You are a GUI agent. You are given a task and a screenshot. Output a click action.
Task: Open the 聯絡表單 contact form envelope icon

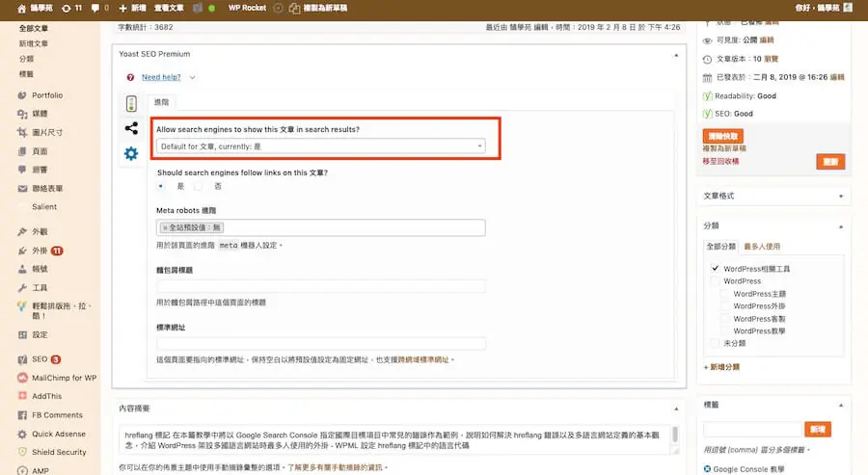click(22, 188)
